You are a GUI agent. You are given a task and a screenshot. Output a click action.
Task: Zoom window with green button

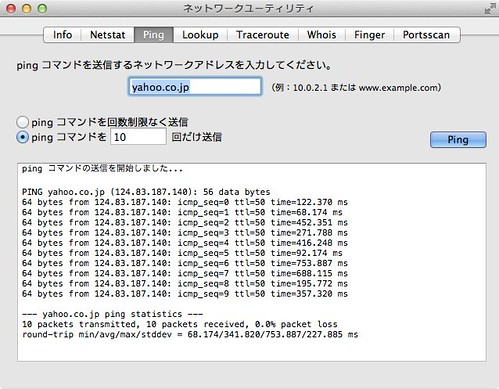click(x=42, y=8)
